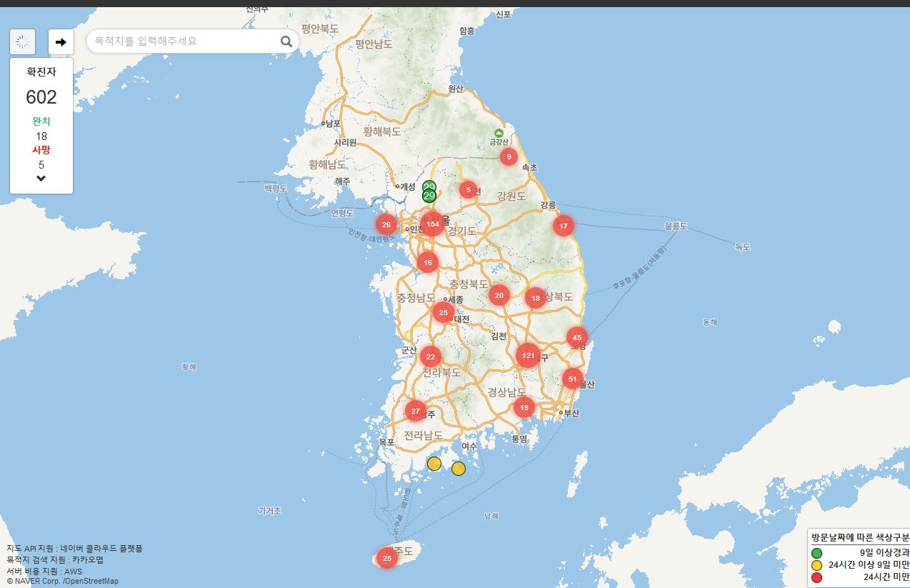
Task: Click the green circle in the legend
Action: (816, 552)
